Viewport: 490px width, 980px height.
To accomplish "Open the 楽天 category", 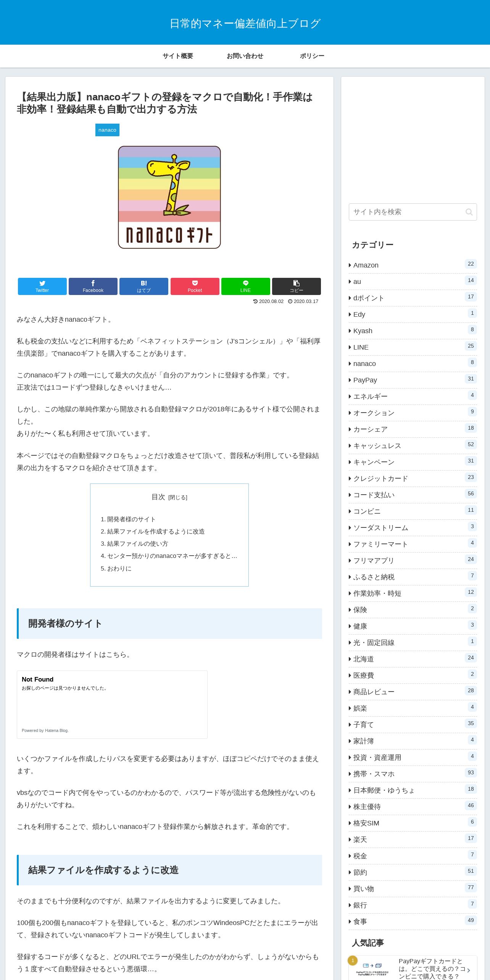I will coord(413,840).
